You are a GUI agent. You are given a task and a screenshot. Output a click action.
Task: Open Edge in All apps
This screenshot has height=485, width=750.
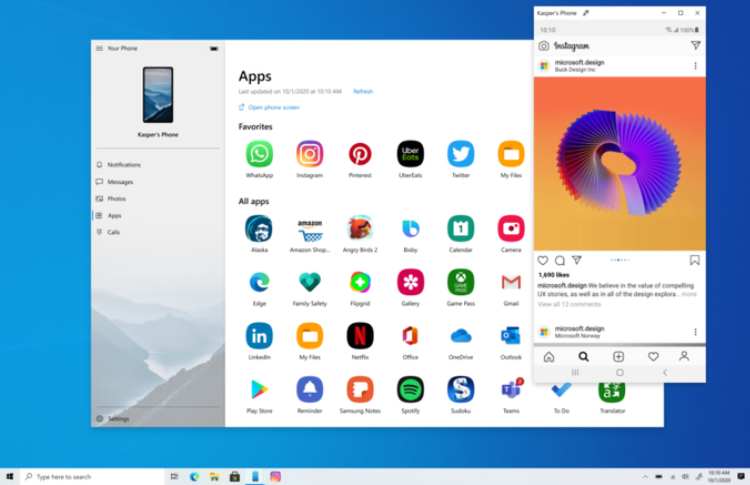pos(259,282)
